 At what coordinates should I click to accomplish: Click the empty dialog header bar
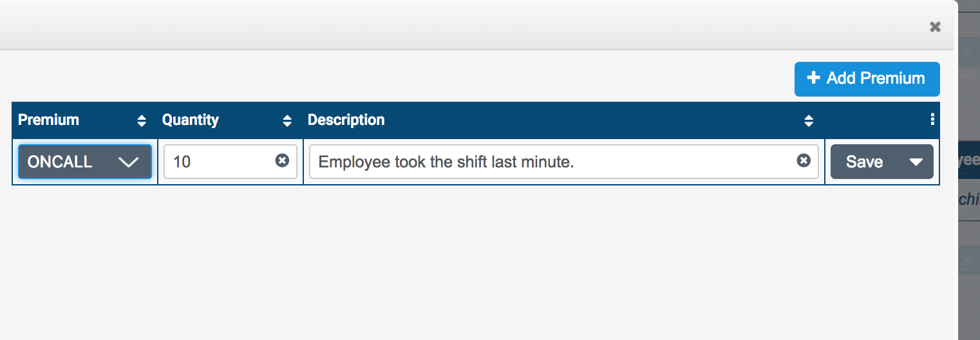451,26
